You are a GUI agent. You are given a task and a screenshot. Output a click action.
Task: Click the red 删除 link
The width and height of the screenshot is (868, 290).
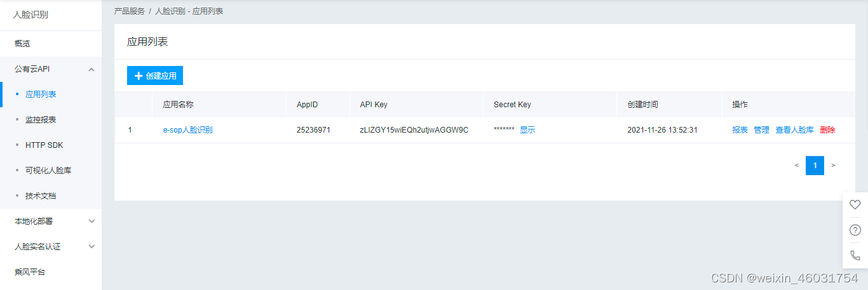(827, 130)
